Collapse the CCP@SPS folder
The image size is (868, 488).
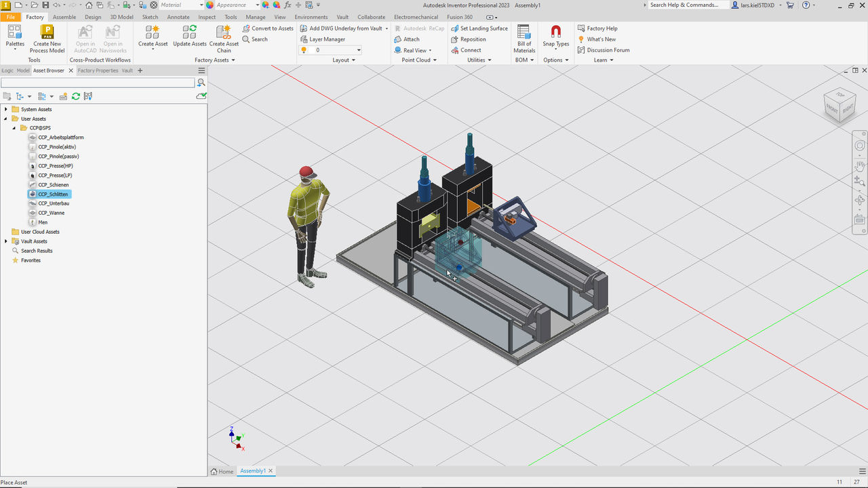click(x=14, y=127)
